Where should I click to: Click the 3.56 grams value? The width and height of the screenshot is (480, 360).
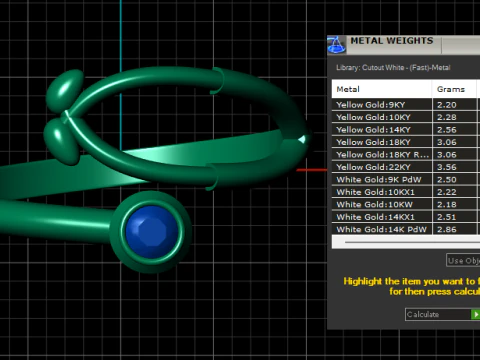click(447, 167)
